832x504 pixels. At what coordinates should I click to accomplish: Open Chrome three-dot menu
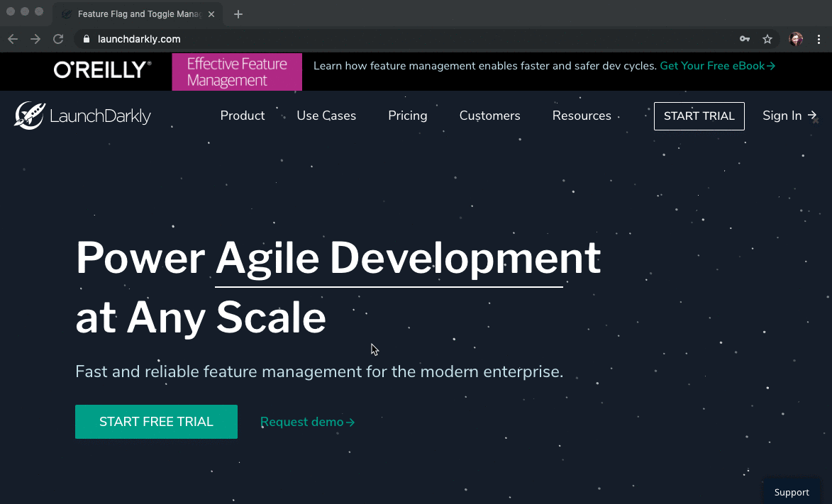point(819,39)
